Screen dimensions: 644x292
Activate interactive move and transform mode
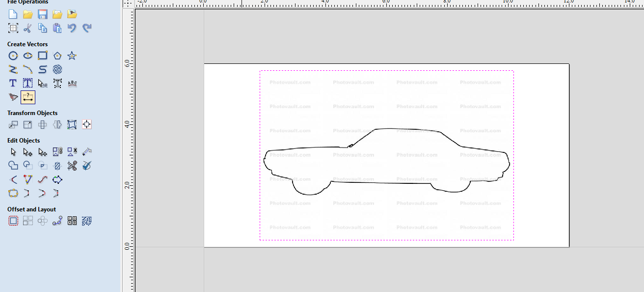pos(43,152)
